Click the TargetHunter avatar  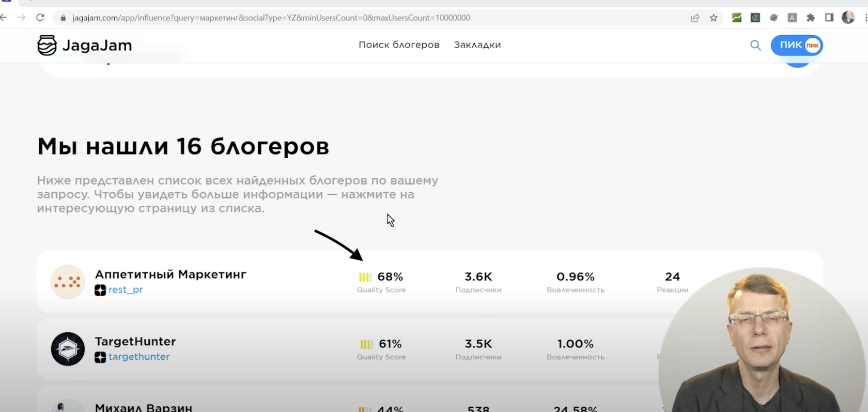[68, 349]
